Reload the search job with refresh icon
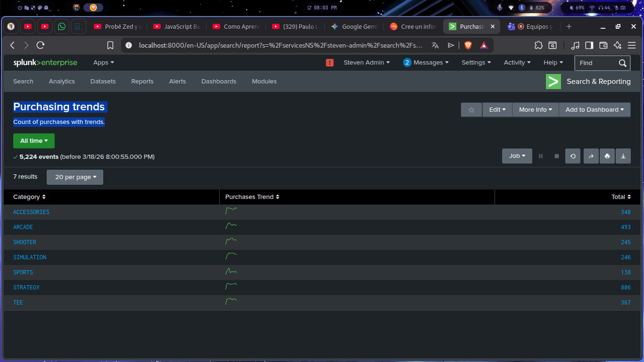Viewport: 644px width, 362px height. [573, 156]
